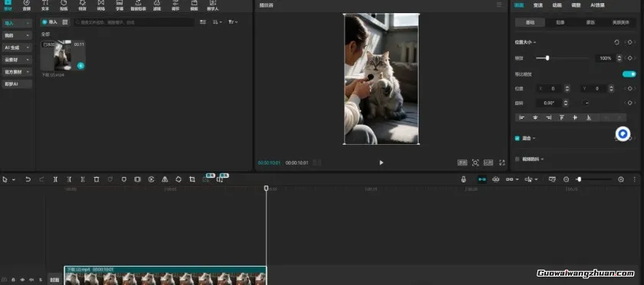This screenshot has width=644, height=285.
Task: Open the fullscreen preview icon in player
Action: tap(502, 162)
